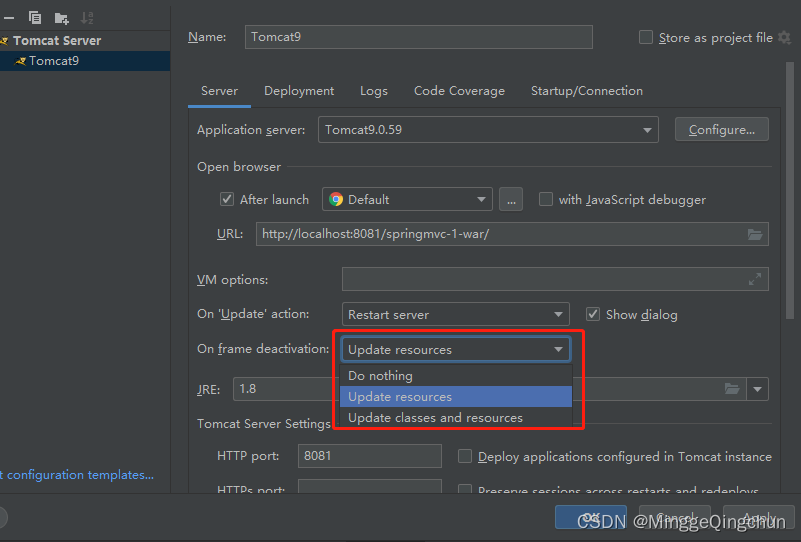The width and height of the screenshot is (801, 542).
Task: Click the Configure... button
Action: (721, 130)
